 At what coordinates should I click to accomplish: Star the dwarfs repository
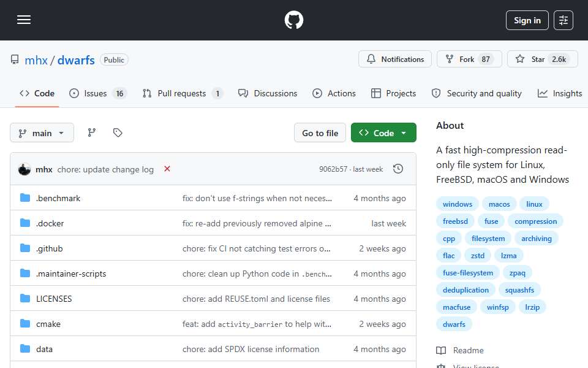point(542,59)
